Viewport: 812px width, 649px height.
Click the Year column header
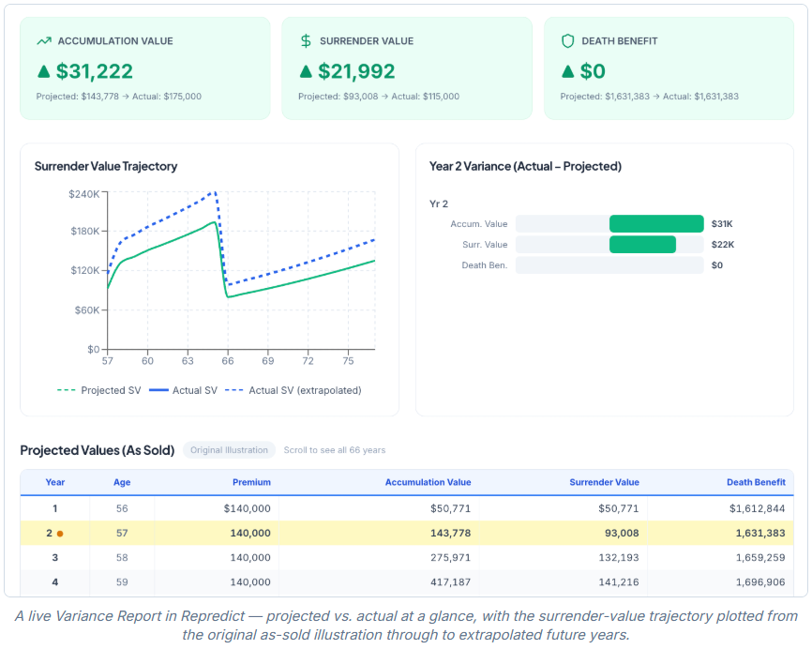[x=55, y=482]
